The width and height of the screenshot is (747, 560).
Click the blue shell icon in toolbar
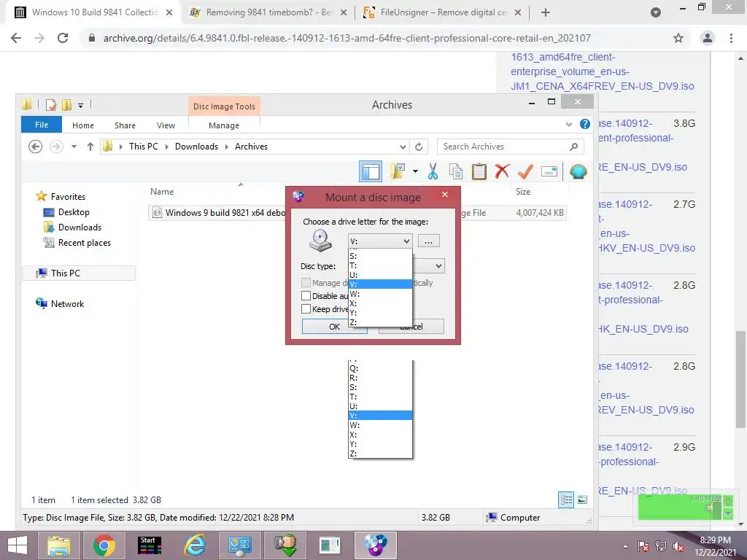(x=578, y=171)
